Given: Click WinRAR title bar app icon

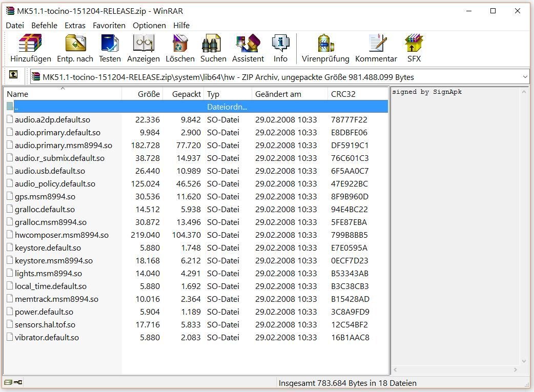Looking at the screenshot, I should pos(10,11).
